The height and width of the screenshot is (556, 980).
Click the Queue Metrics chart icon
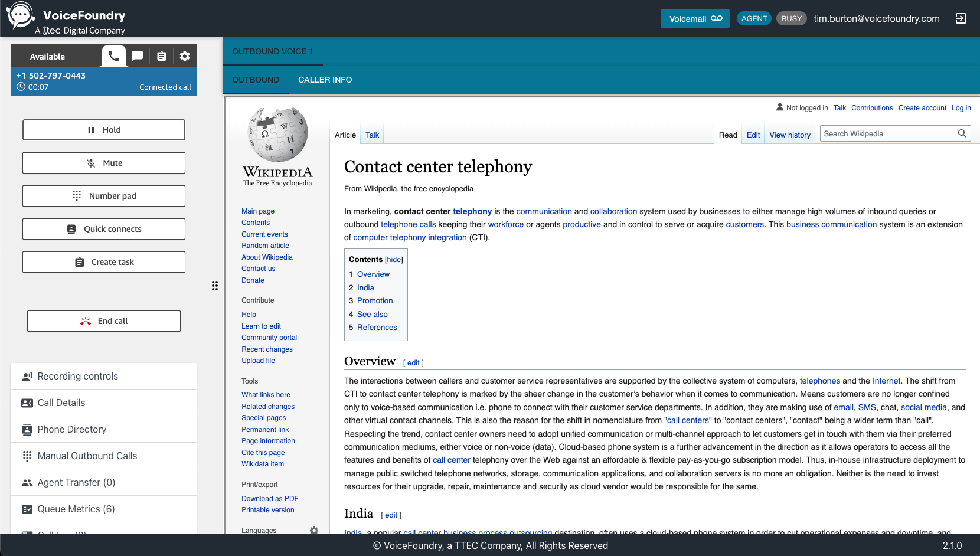[27, 509]
